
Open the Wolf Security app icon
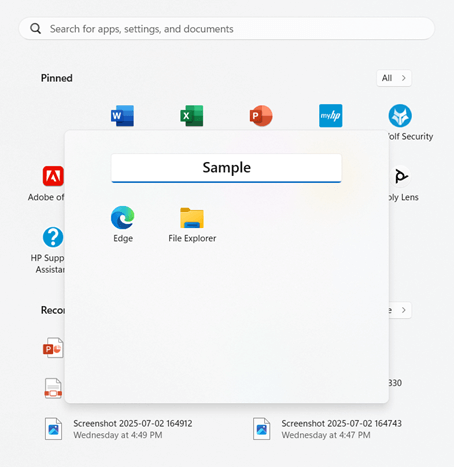400,116
